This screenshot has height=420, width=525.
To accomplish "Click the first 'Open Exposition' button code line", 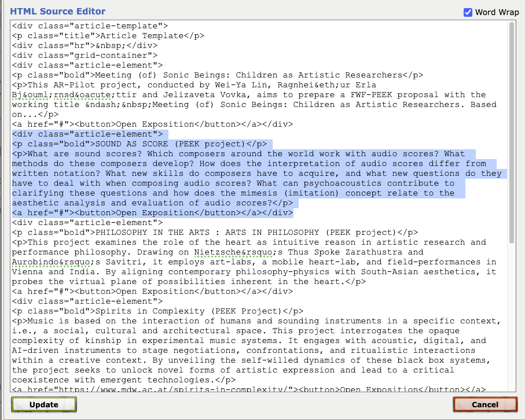I will pyautogui.click(x=153, y=124).
